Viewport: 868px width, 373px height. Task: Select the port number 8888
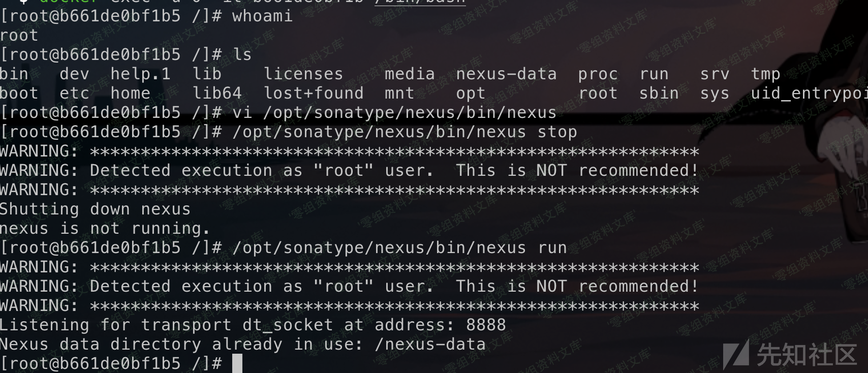tap(486, 325)
